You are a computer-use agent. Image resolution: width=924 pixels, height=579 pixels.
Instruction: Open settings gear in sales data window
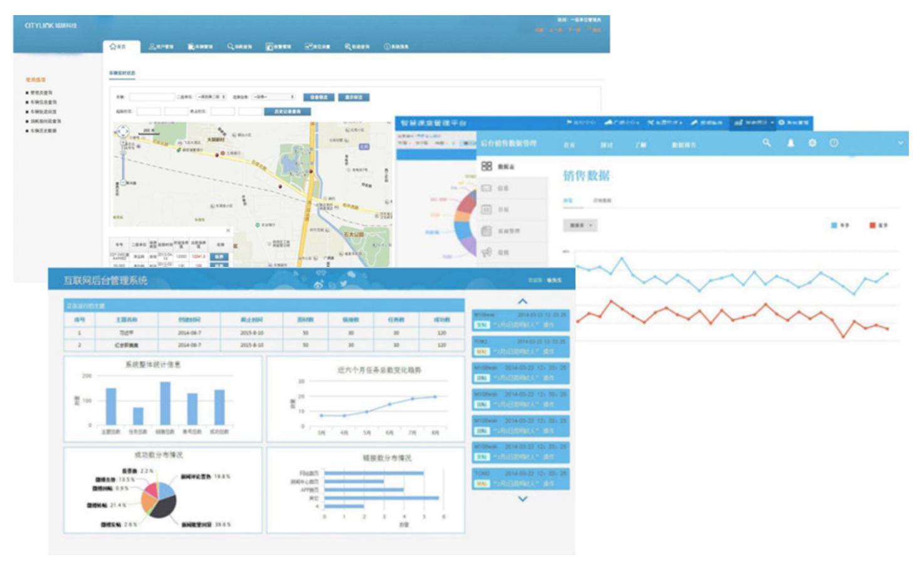coord(812,143)
